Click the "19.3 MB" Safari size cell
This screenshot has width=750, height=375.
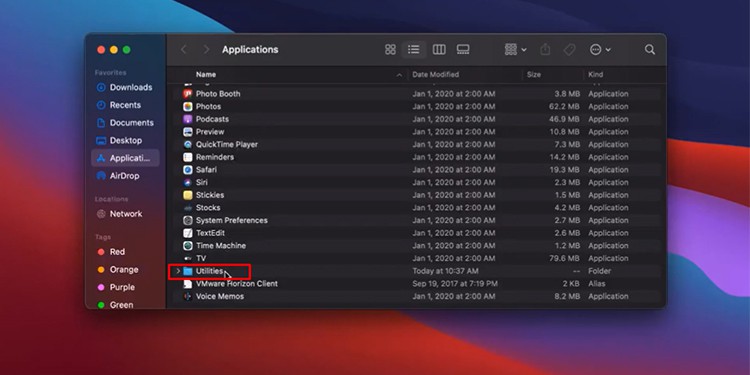565,170
